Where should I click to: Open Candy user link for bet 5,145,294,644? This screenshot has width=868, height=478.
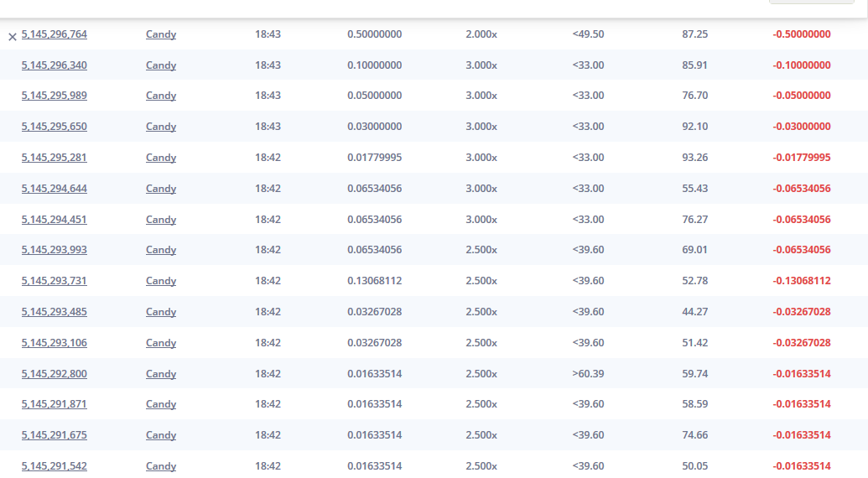point(161,189)
